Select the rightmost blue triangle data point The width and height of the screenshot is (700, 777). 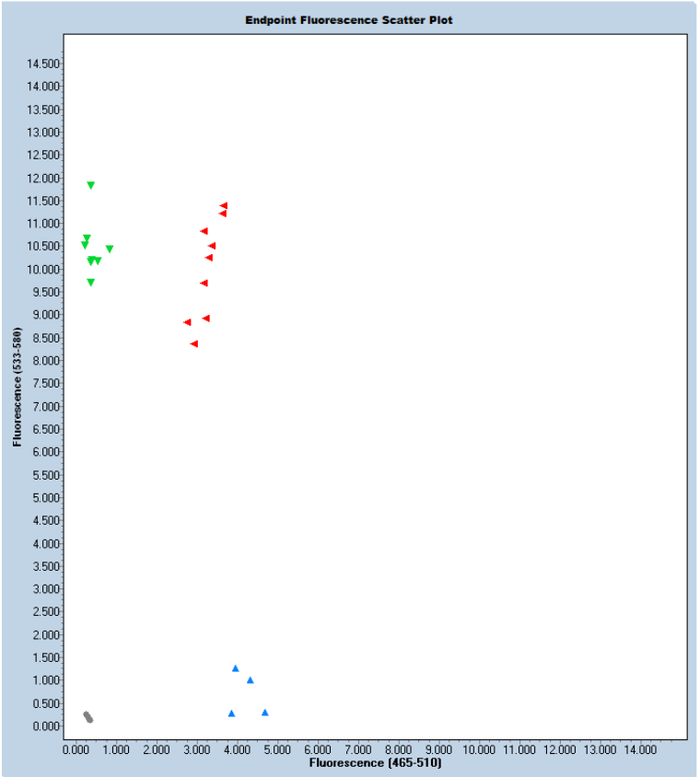[x=264, y=713]
